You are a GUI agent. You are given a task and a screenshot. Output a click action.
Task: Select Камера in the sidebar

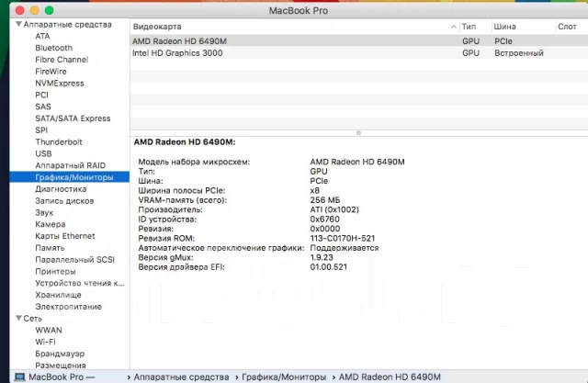[x=50, y=224]
